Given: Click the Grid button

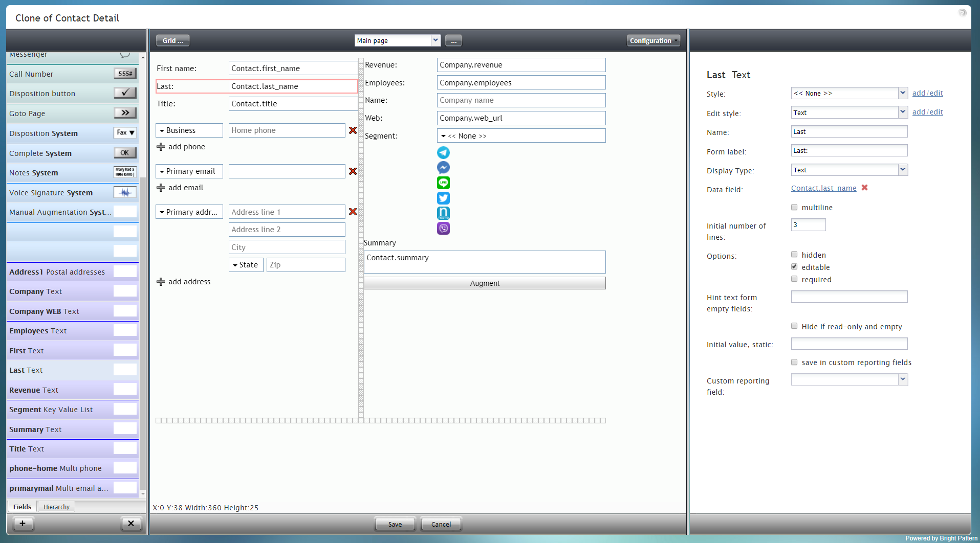Looking at the screenshot, I should tap(173, 40).
